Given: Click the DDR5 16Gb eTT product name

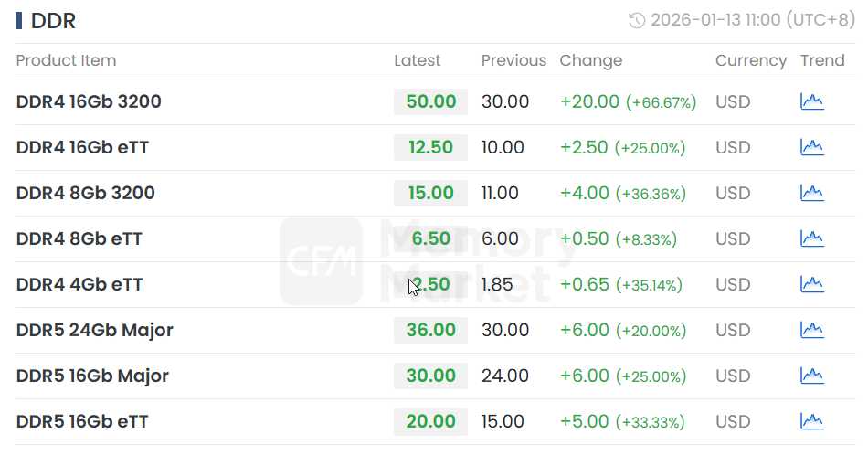Looking at the screenshot, I should click(x=82, y=421).
